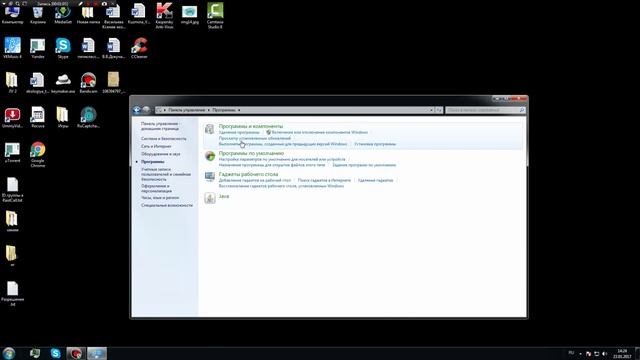Click the Forward navigation arrow

click(x=146, y=110)
